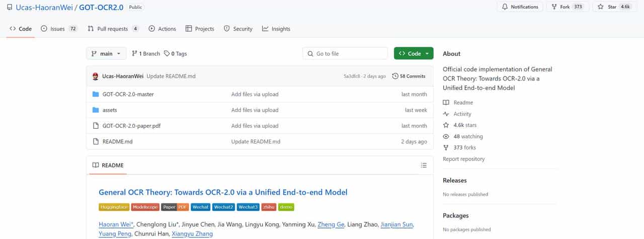Open commit hash 5a3dfc8

click(353, 76)
